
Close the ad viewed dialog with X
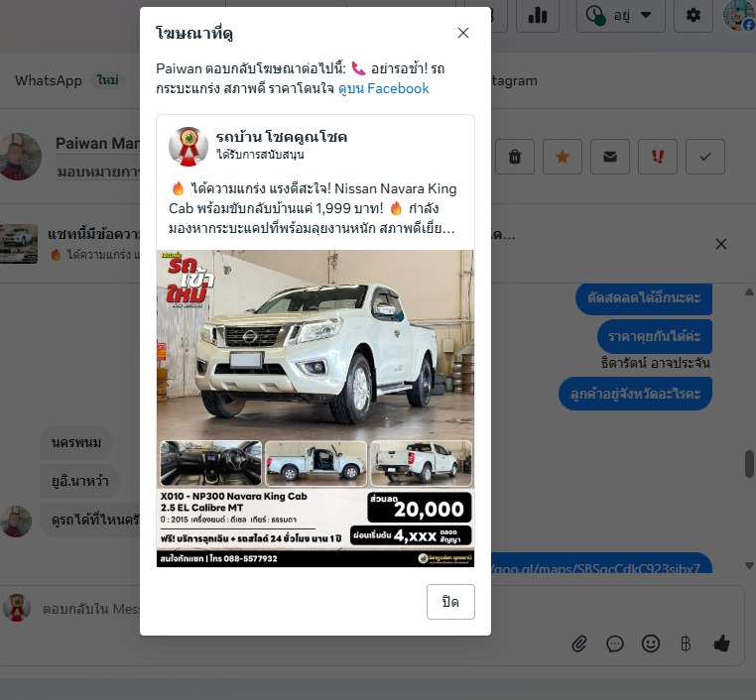pyautogui.click(x=463, y=33)
